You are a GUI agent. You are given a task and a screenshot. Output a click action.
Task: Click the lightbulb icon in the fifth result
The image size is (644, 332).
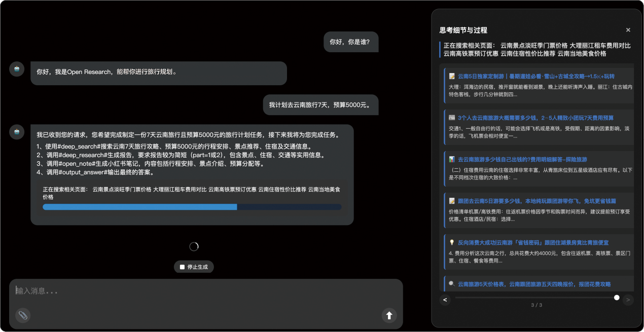coord(452,243)
